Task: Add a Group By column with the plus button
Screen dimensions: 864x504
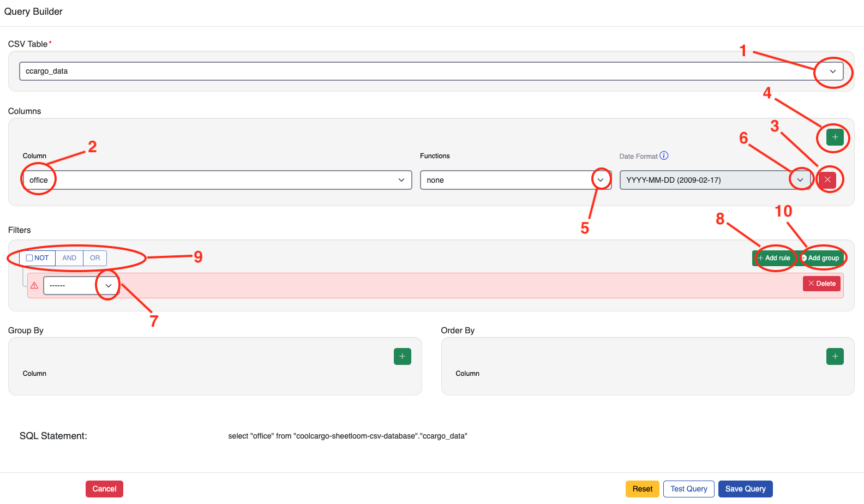Action: (403, 356)
